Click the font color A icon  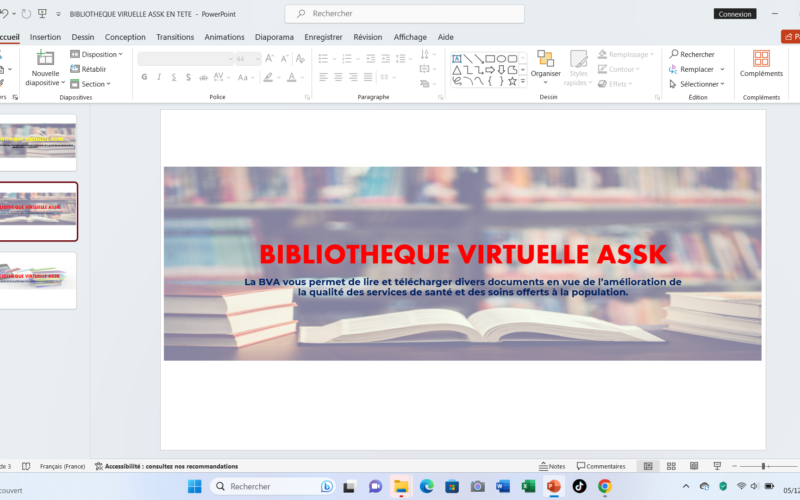click(x=291, y=77)
